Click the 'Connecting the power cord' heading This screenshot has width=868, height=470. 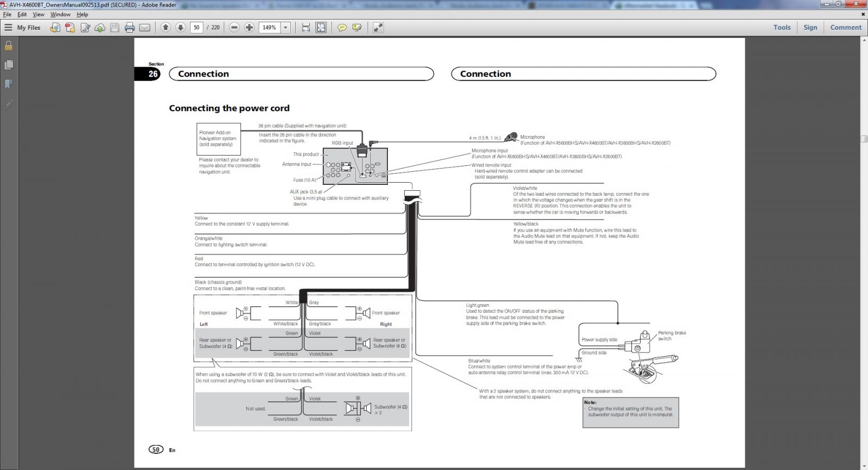point(229,108)
